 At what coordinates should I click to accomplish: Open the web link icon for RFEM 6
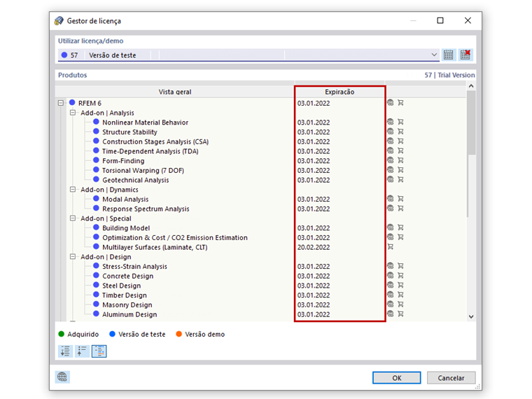[x=391, y=102]
